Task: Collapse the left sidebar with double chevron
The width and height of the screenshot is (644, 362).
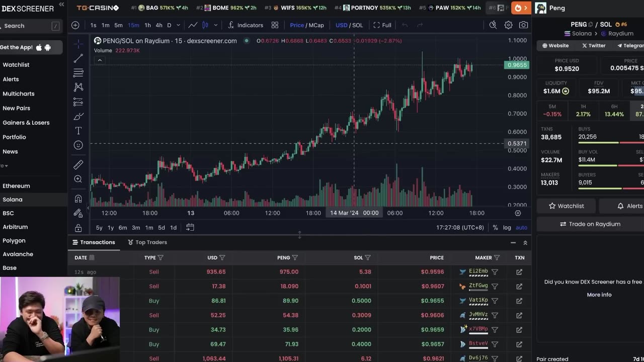Action: pos(61,5)
